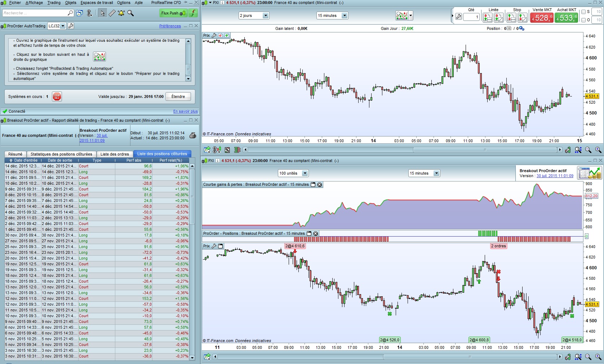This screenshot has height=364, width=604.
Task: Open the LCJ32 account dropdown
Action: pyautogui.click(x=57, y=26)
